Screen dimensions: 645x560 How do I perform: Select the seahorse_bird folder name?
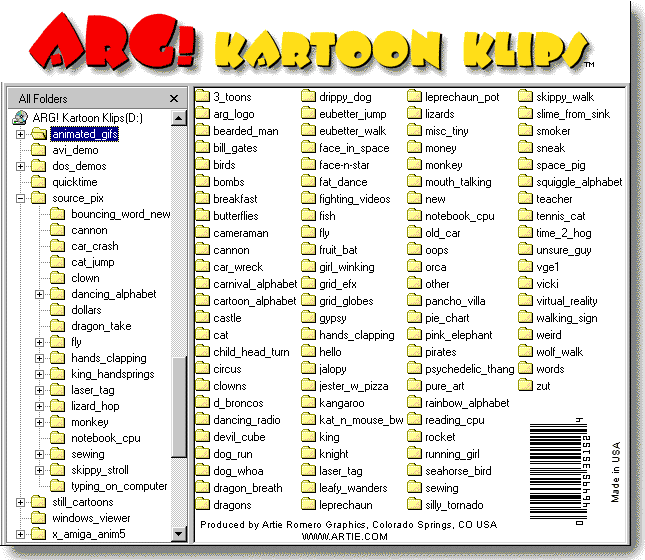(458, 471)
